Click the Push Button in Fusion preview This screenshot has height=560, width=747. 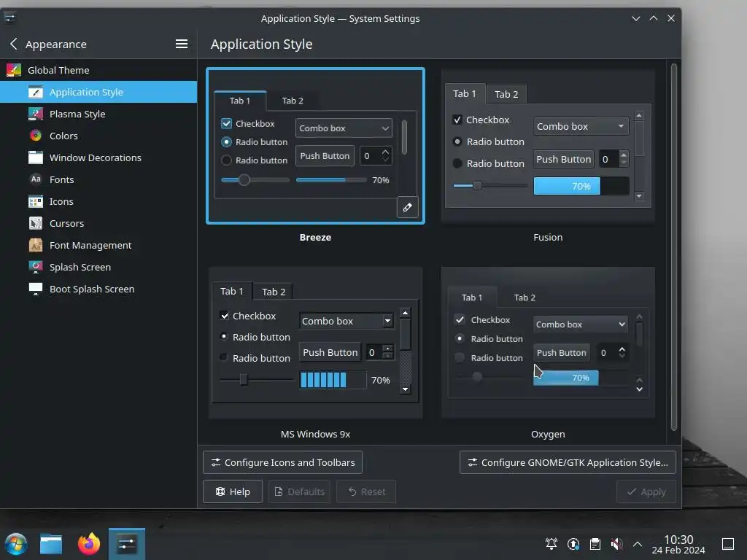(564, 159)
